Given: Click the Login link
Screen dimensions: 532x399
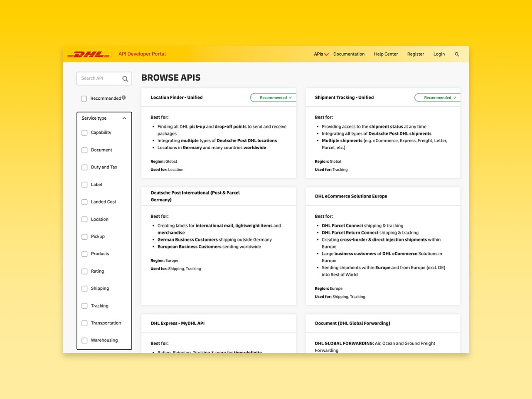Looking at the screenshot, I should click(x=439, y=54).
